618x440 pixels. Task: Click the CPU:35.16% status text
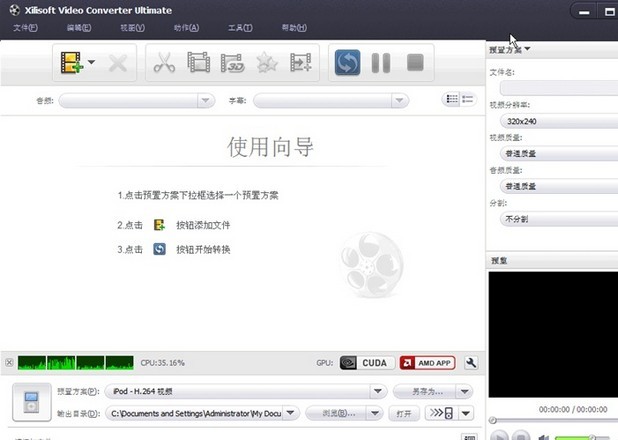coord(162,363)
